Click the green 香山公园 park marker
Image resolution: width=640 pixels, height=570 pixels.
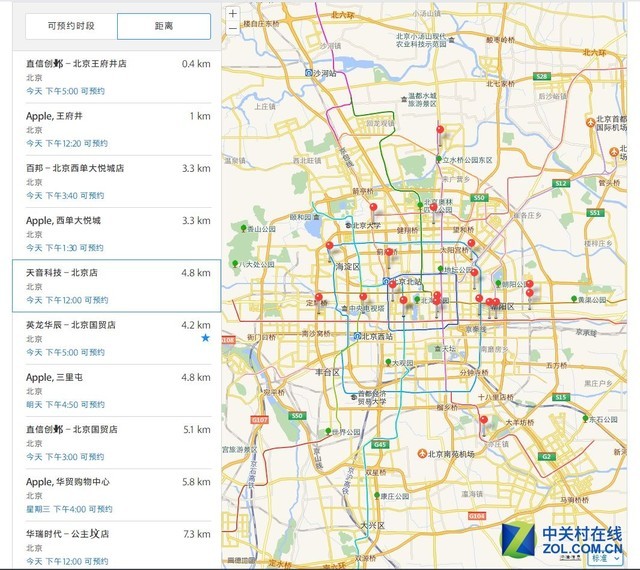(244, 228)
